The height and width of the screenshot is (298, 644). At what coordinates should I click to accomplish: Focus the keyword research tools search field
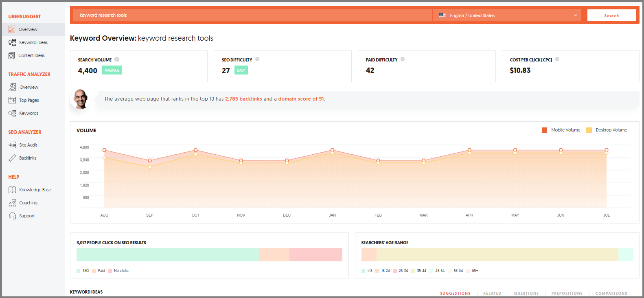point(252,15)
